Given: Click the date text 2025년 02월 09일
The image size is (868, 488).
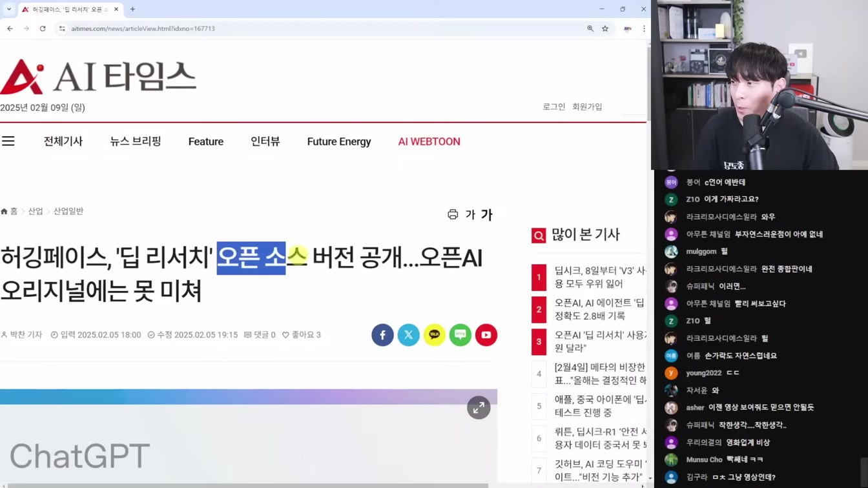Looking at the screenshot, I should pos(43,107).
